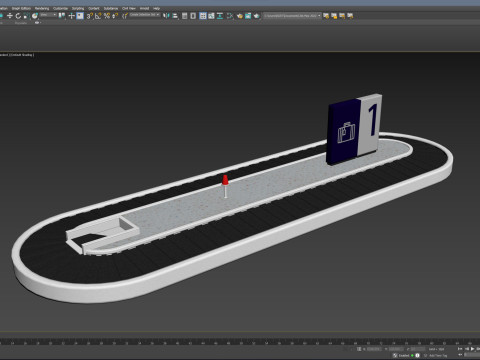Open the Graph Editors menu
Viewport: 480px width, 360px height.
click(21, 8)
